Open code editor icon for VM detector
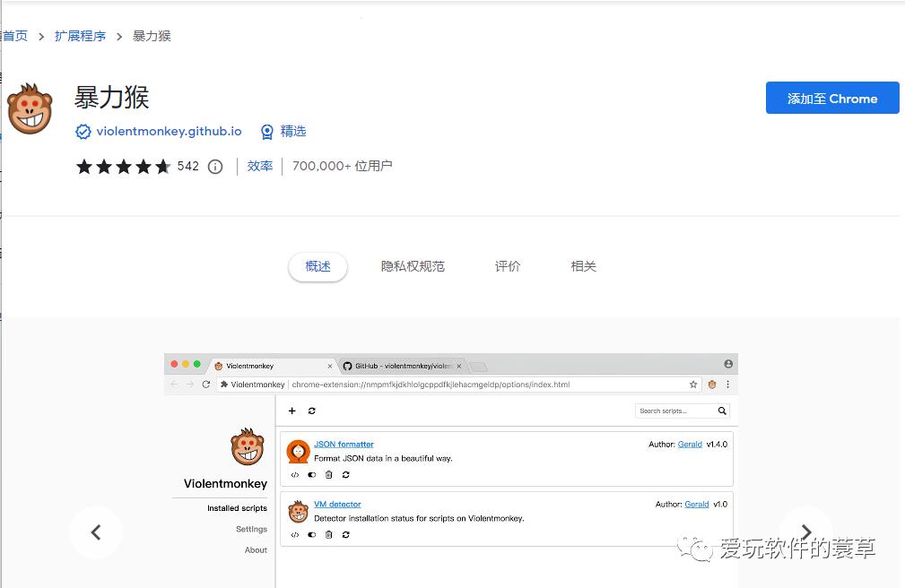This screenshot has width=905, height=588. point(295,534)
